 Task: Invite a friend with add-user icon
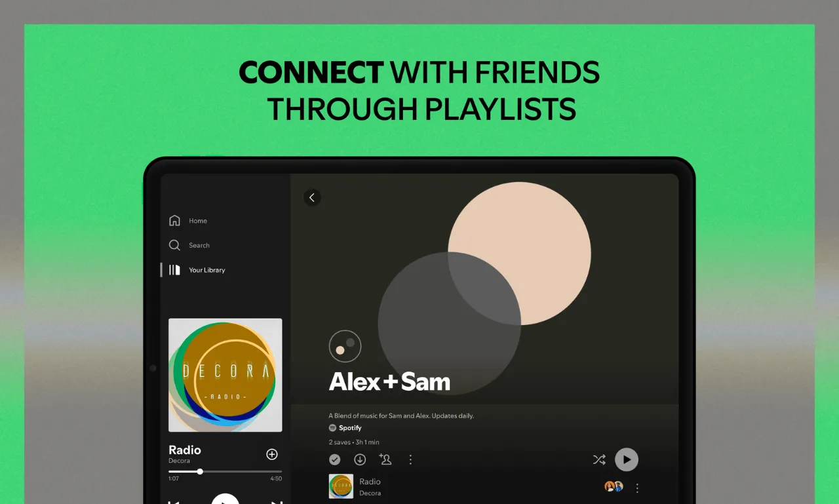click(x=385, y=459)
